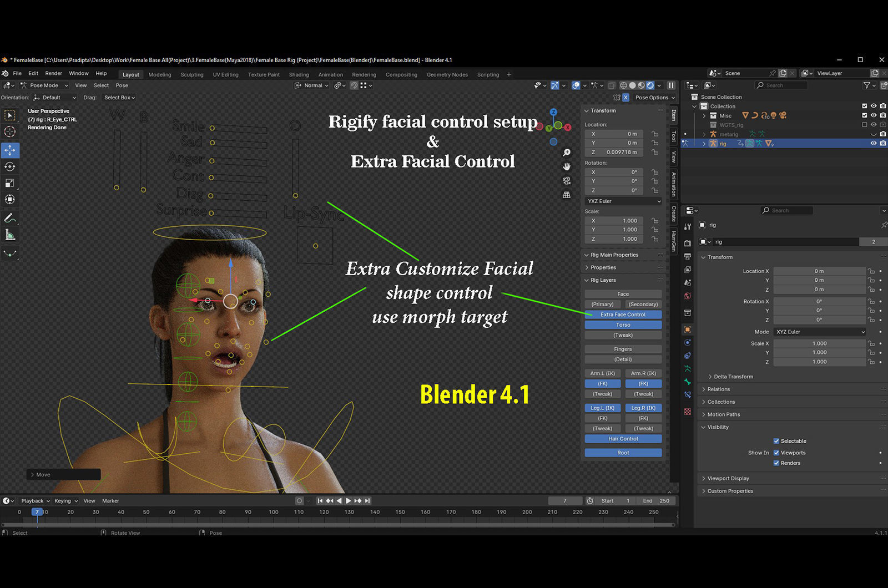Switch to the Sculpting workspace tab
888x588 pixels.
click(192, 74)
